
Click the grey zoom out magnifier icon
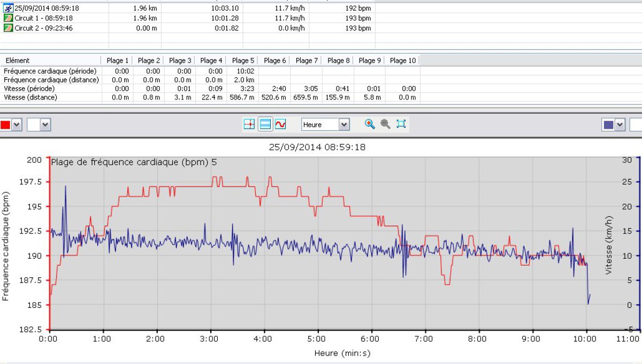(x=385, y=124)
